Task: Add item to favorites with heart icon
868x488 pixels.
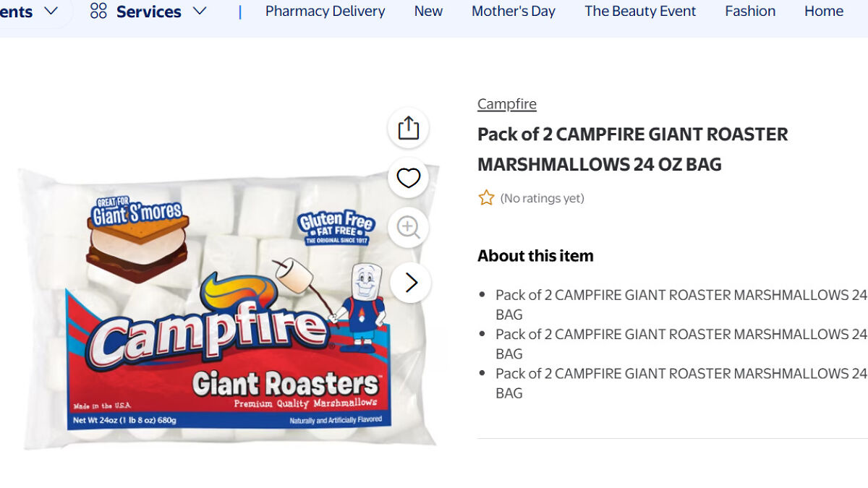Action: [x=408, y=178]
